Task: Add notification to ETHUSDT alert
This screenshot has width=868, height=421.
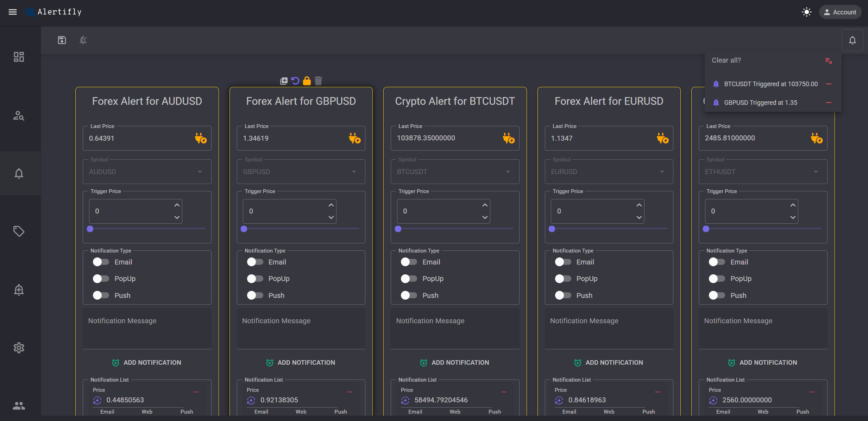Action: pyautogui.click(x=763, y=363)
